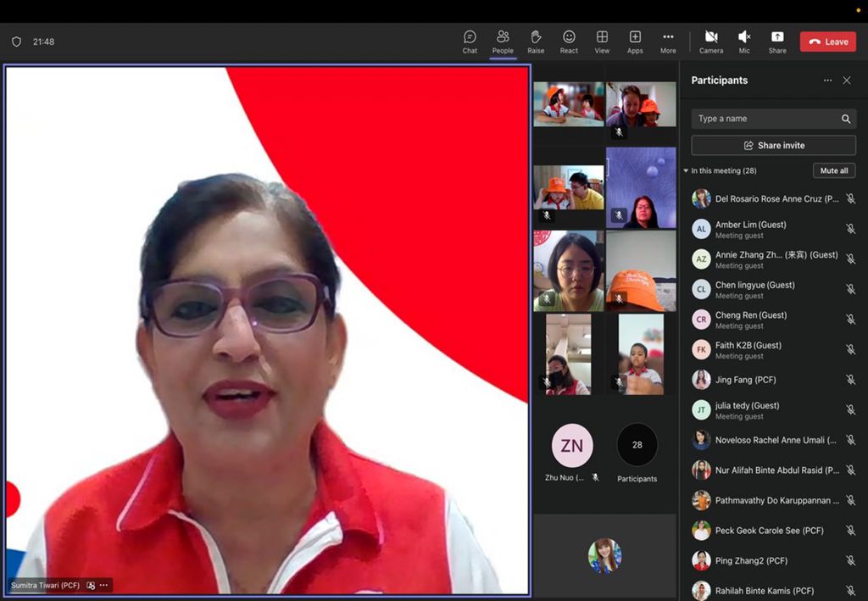Click mic icon for julia tedy (Guest)
The height and width of the screenshot is (601, 868).
click(851, 410)
